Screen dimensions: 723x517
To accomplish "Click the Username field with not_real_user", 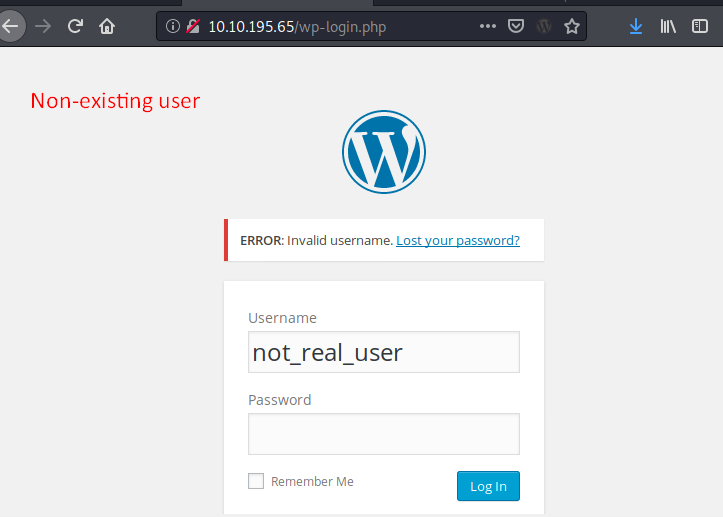I will click(x=384, y=352).
